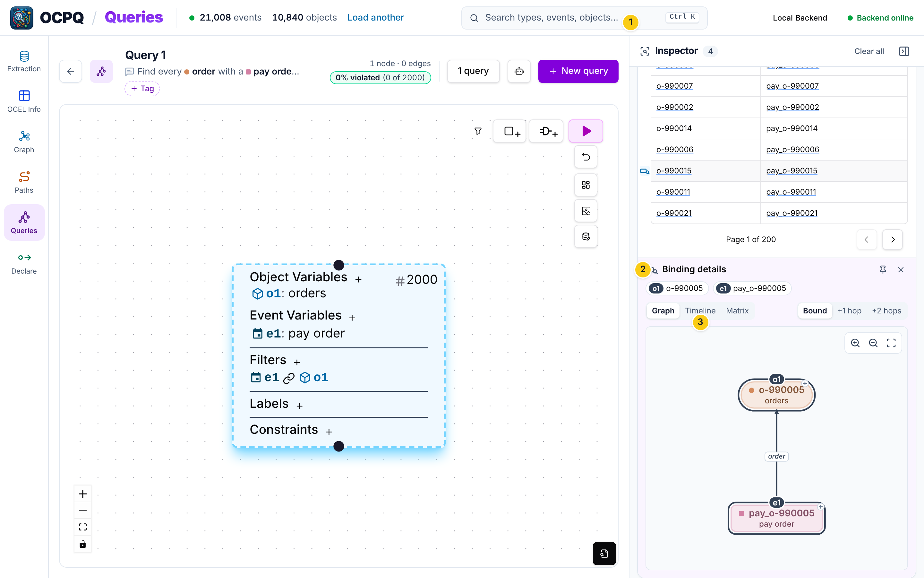Select +2 hops neighborhood option

(886, 311)
